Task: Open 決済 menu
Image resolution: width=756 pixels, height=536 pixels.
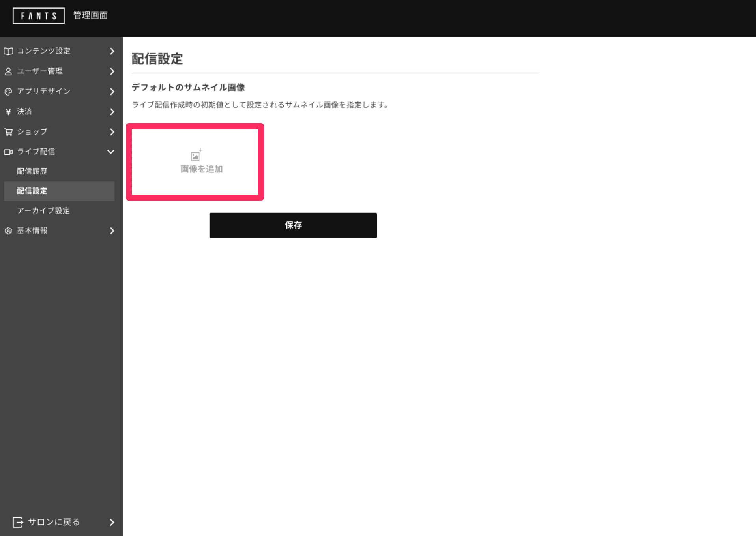Action: (x=24, y=111)
